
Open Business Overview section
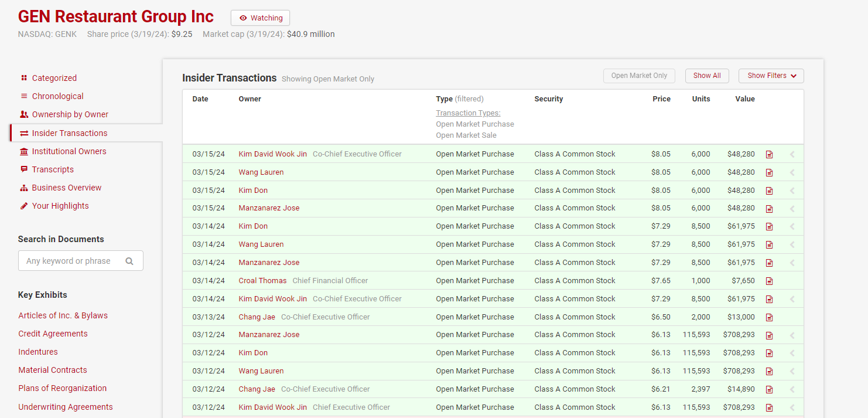tap(67, 188)
